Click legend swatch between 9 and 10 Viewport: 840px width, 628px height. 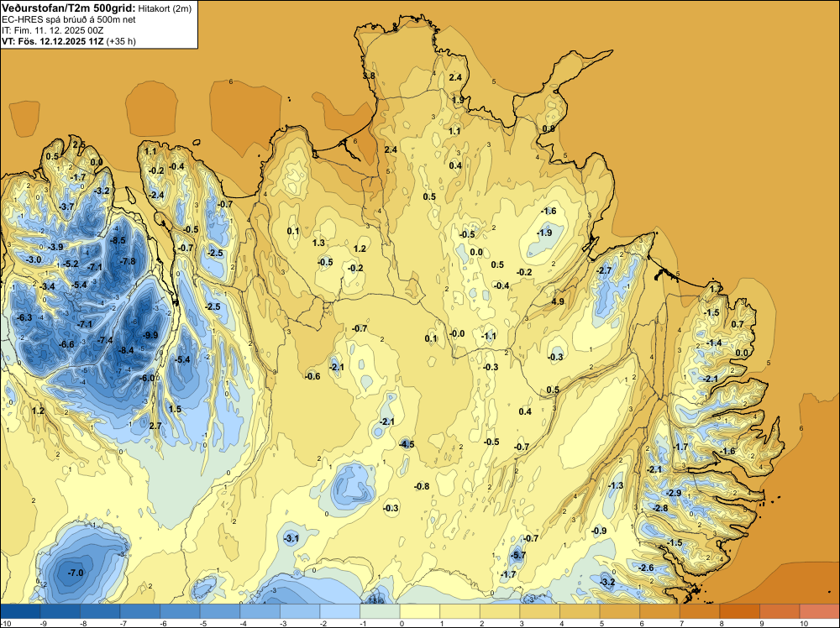tap(779, 611)
